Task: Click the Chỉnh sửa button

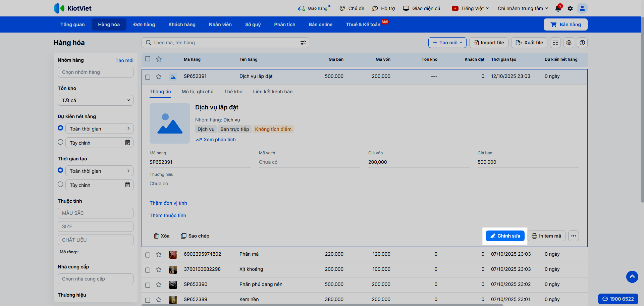Action: point(505,236)
